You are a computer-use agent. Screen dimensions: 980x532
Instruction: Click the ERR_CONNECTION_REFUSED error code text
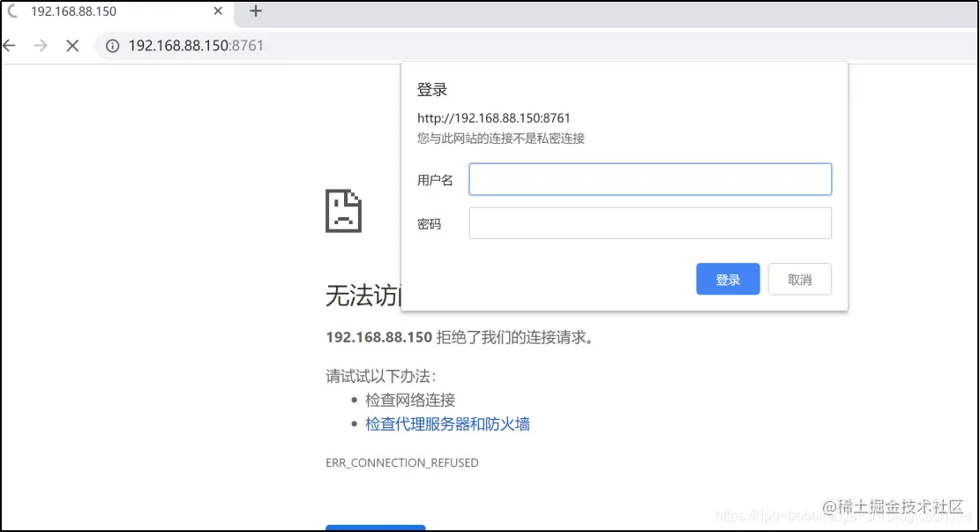[402, 462]
